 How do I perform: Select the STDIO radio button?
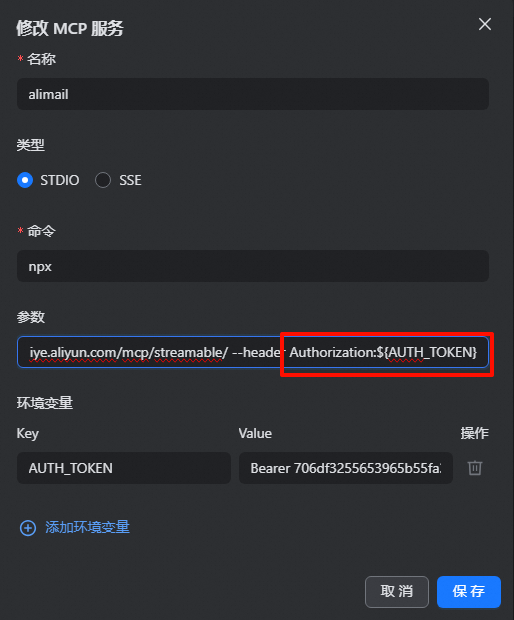coord(25,180)
